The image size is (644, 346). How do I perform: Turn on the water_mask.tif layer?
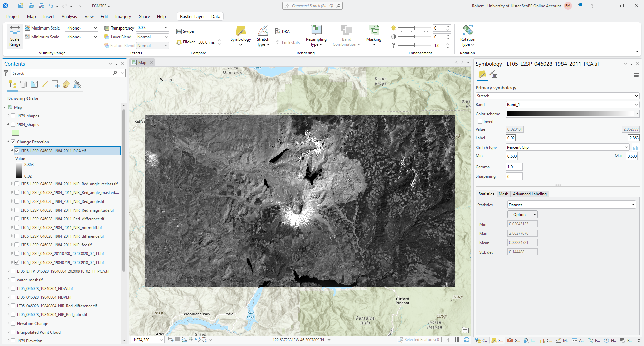coord(13,280)
